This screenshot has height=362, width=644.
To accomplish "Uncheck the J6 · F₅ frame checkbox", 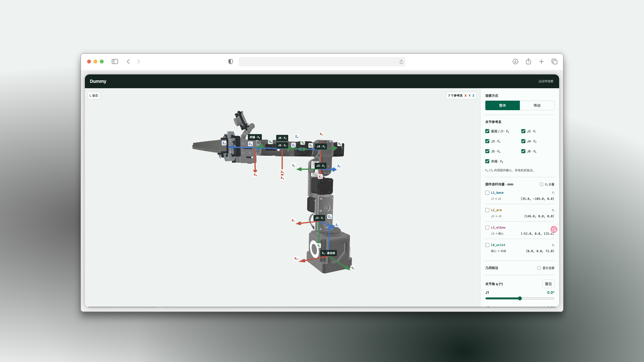I will [523, 151].
